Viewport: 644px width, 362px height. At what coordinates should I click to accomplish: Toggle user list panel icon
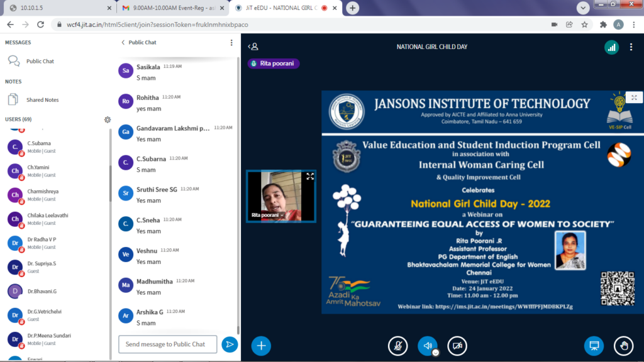253,47
